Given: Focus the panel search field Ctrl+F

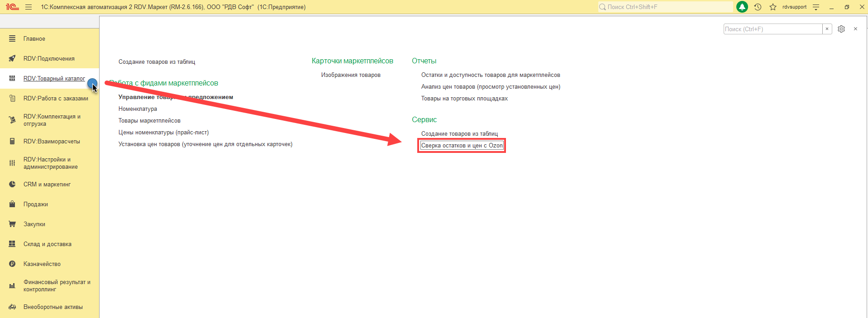Looking at the screenshot, I should coord(773,29).
